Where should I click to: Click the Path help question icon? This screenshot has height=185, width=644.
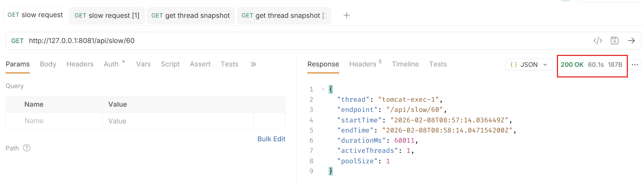[x=27, y=148]
